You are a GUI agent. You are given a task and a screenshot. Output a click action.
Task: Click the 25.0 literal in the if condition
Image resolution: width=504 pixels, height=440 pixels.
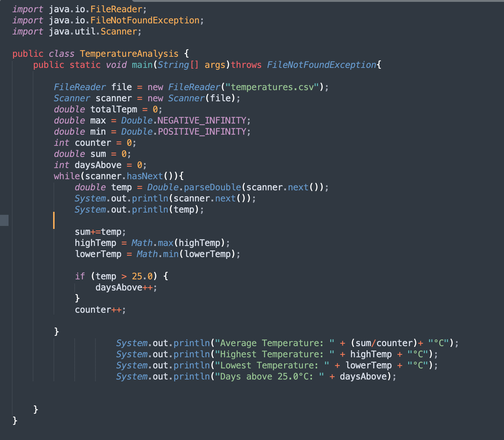coord(142,276)
